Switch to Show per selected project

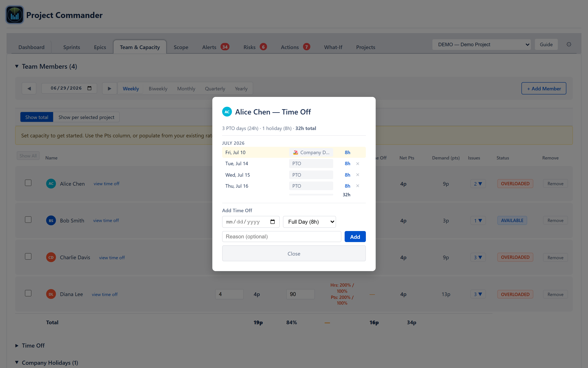coord(86,117)
